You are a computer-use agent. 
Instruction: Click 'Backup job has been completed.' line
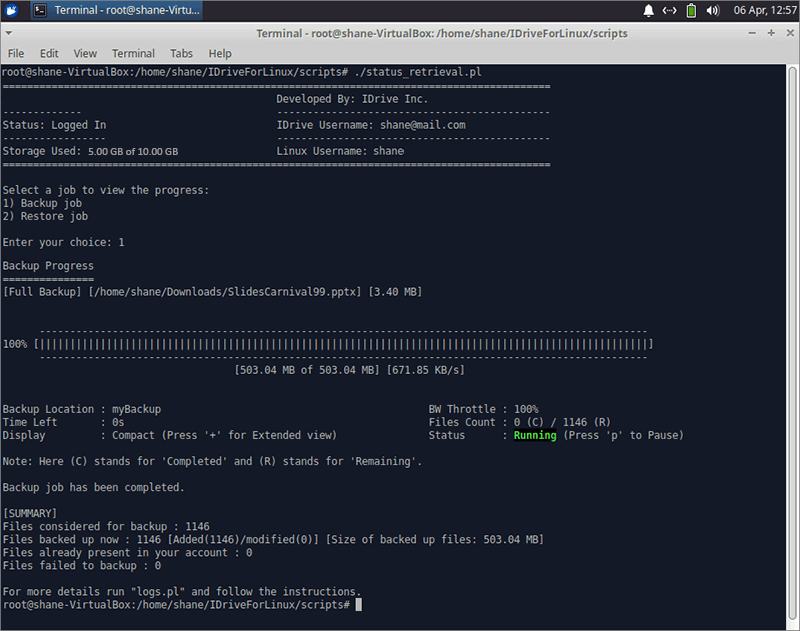point(93,487)
